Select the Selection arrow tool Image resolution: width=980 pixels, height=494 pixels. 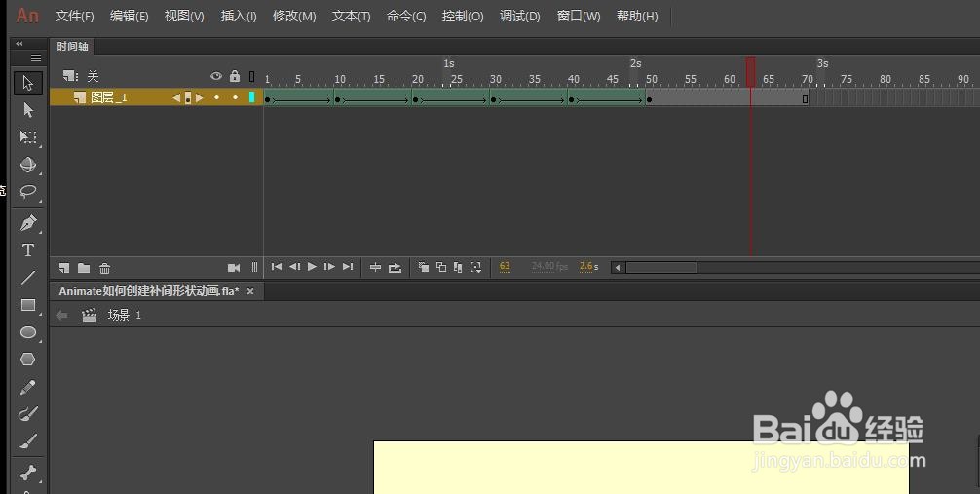coord(28,83)
